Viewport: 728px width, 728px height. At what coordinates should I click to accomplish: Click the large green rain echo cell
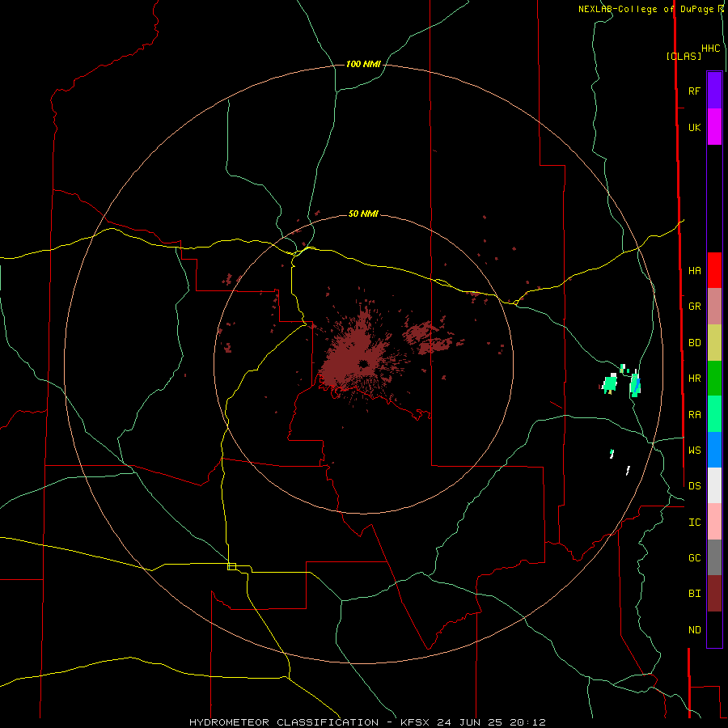pyautogui.click(x=610, y=383)
